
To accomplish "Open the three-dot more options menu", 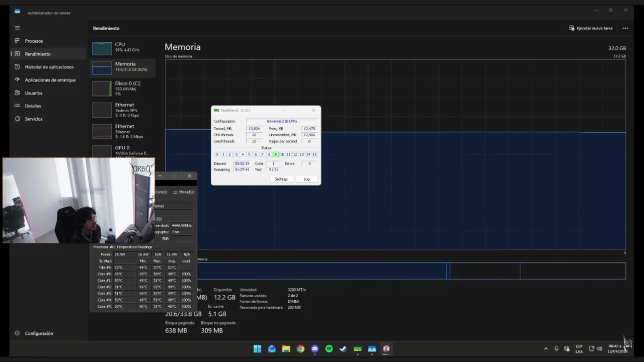I will [625, 28].
